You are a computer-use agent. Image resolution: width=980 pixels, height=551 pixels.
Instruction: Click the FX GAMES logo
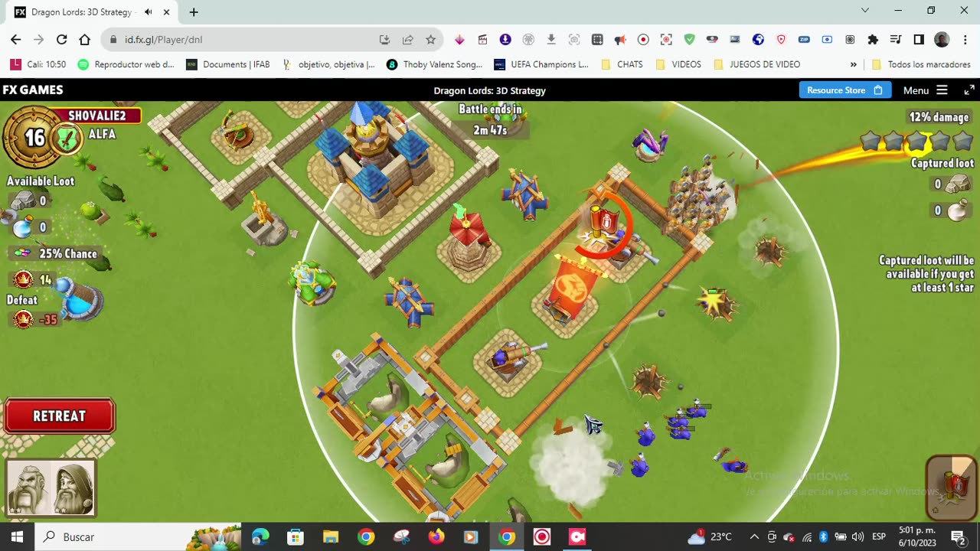tap(33, 90)
